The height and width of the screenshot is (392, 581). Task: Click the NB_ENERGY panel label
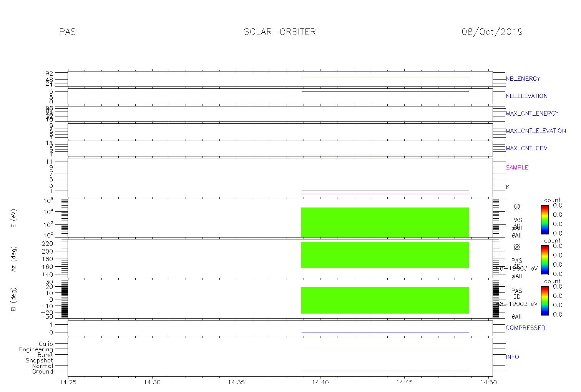coord(523,79)
